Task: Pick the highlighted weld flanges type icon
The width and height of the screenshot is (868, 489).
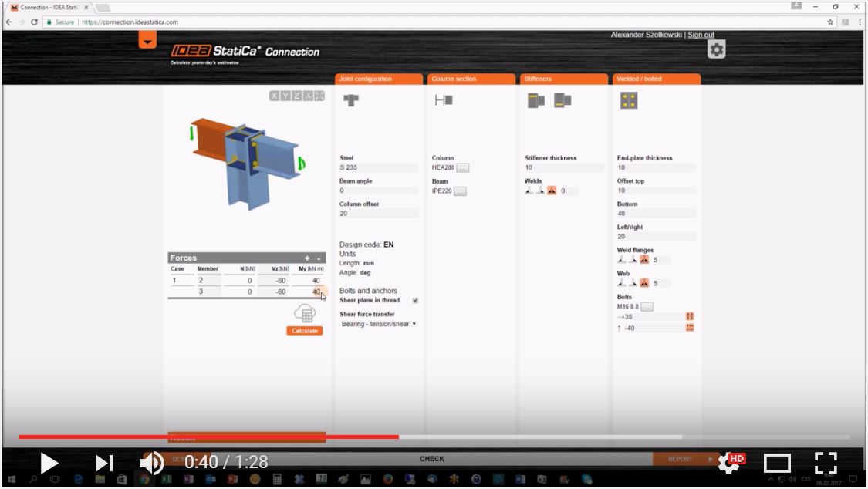Action: pyautogui.click(x=644, y=259)
